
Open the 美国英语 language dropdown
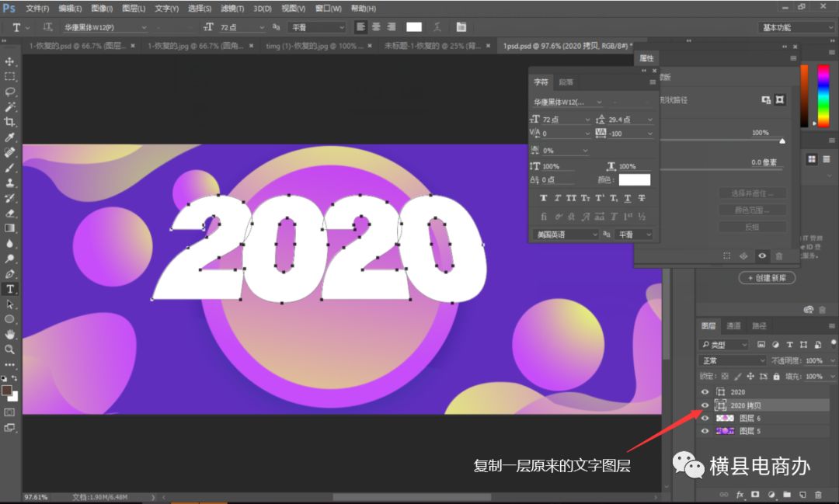566,235
